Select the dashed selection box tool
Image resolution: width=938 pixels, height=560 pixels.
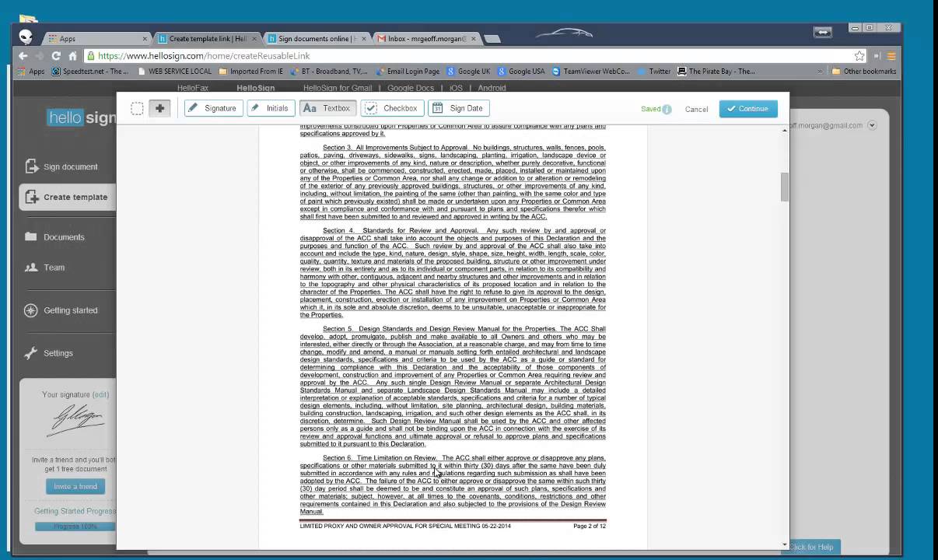137,109
